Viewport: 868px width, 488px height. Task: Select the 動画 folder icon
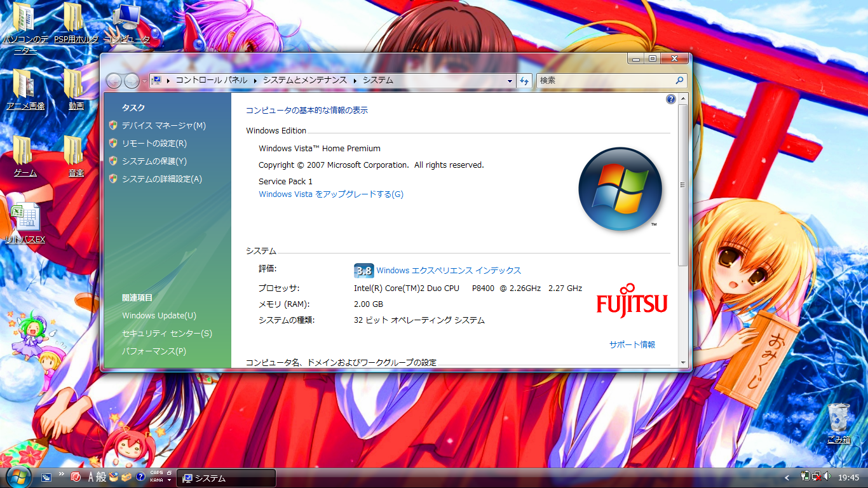coord(76,89)
